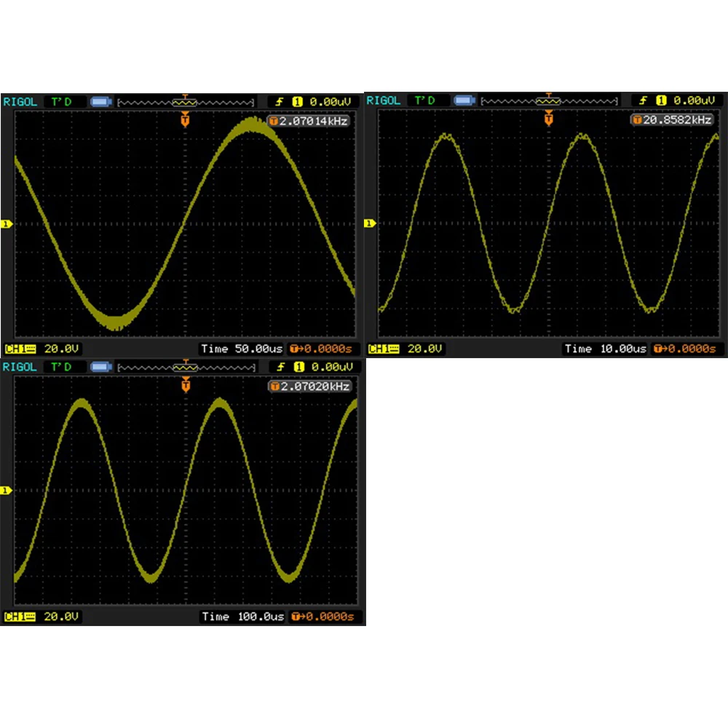Viewport: 728px width, 728px height.
Task: Click the rising edge trigger icon in the 50.00us capture
Action: 280,102
